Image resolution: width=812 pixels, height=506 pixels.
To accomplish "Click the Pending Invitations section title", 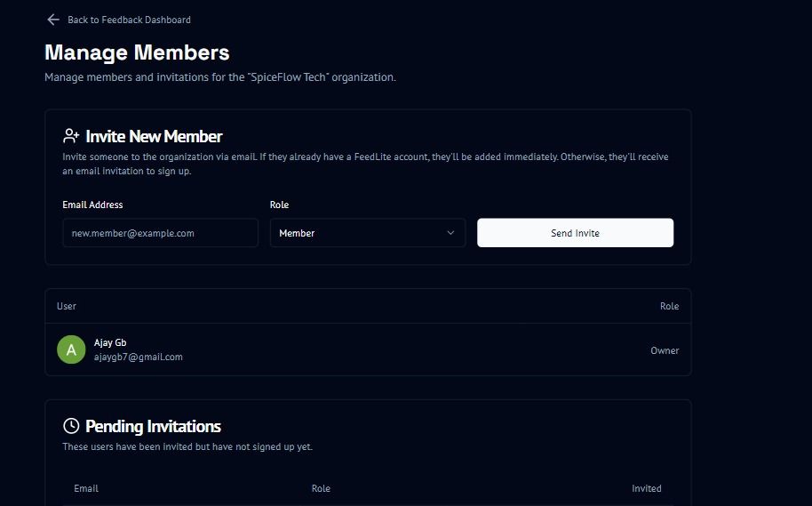I will point(153,426).
